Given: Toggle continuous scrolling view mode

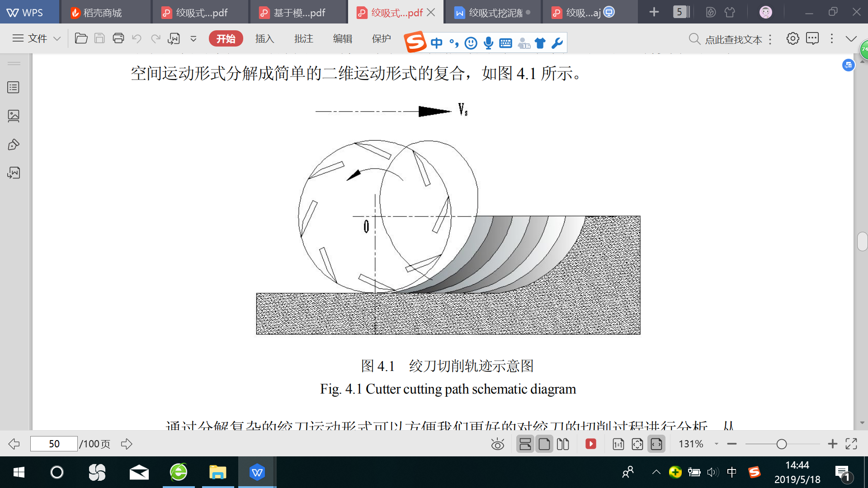Looking at the screenshot, I should pyautogui.click(x=525, y=444).
